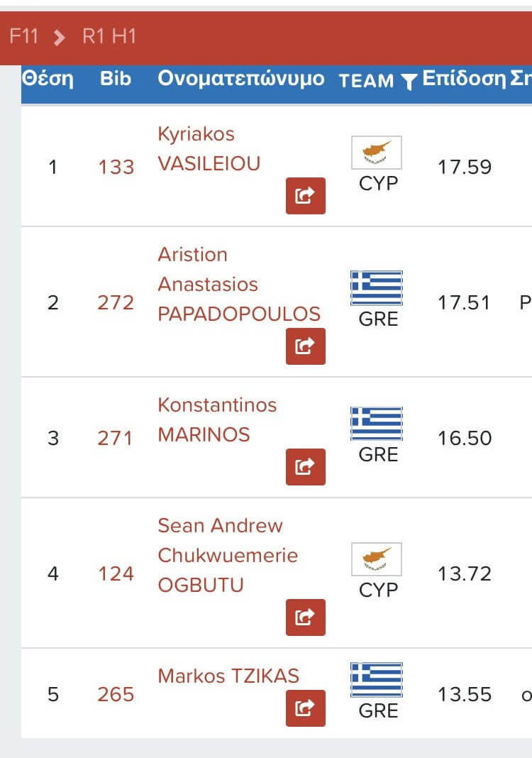Select the F11 breadcrumb item

pyautogui.click(x=23, y=36)
